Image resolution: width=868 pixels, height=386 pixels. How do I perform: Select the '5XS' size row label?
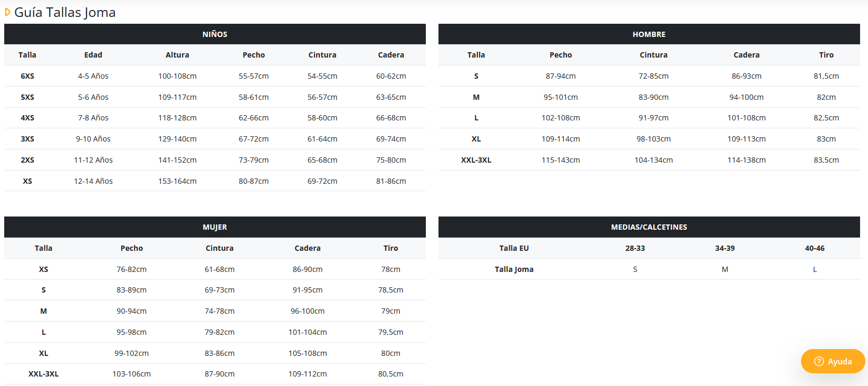(27, 97)
